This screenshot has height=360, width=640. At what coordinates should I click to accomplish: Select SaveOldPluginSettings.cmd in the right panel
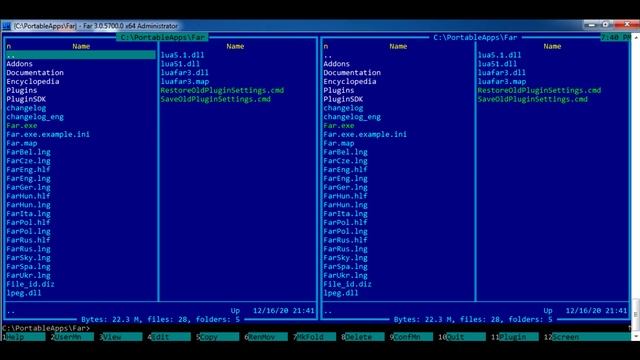(x=533, y=99)
